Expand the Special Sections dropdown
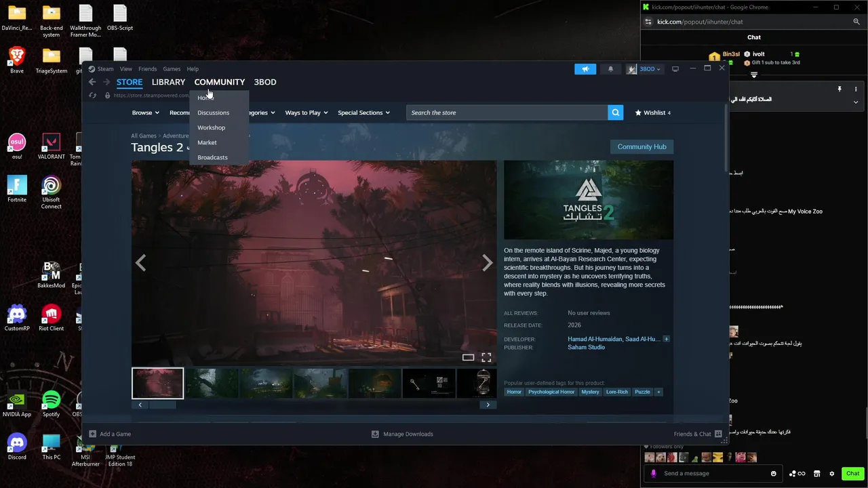The height and width of the screenshot is (488, 868). point(363,113)
